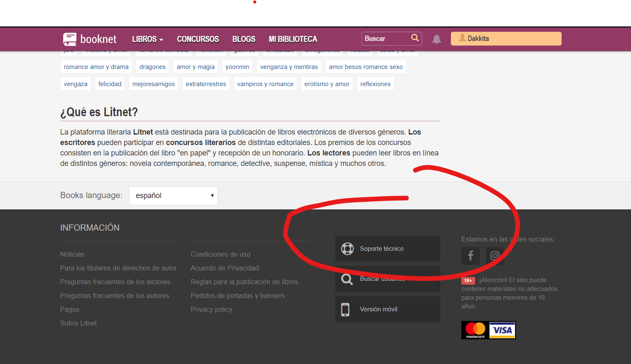The height and width of the screenshot is (364, 631).
Task: Click the 18+ warning badge
Action: pyautogui.click(x=468, y=280)
